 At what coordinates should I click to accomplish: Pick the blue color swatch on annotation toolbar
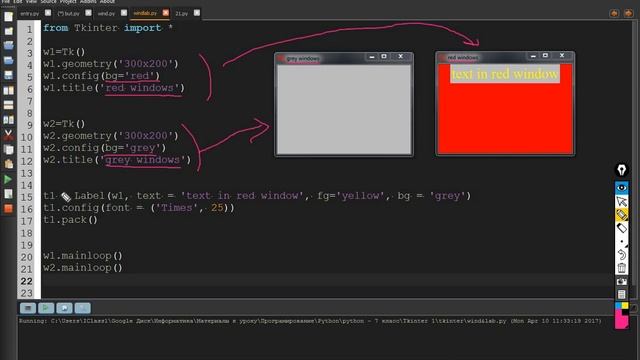(618, 306)
